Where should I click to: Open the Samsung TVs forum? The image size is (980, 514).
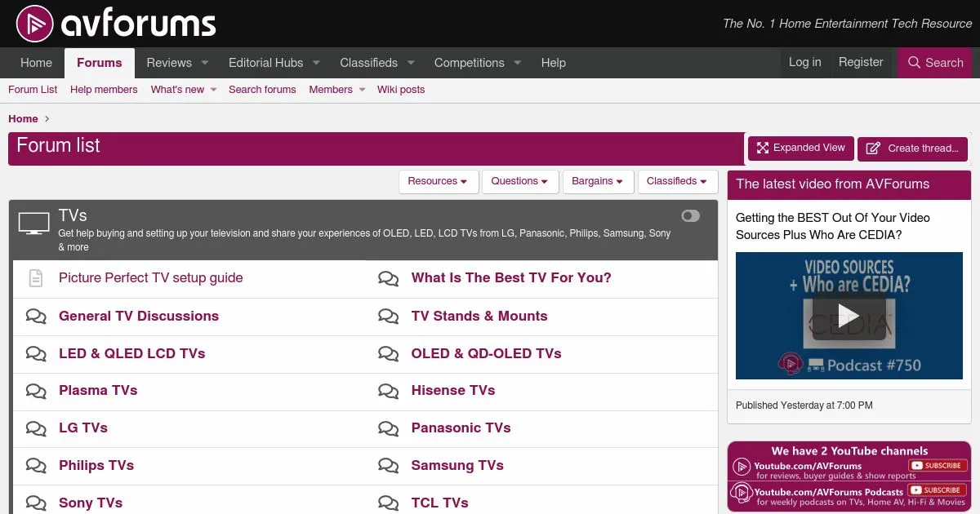457,466
